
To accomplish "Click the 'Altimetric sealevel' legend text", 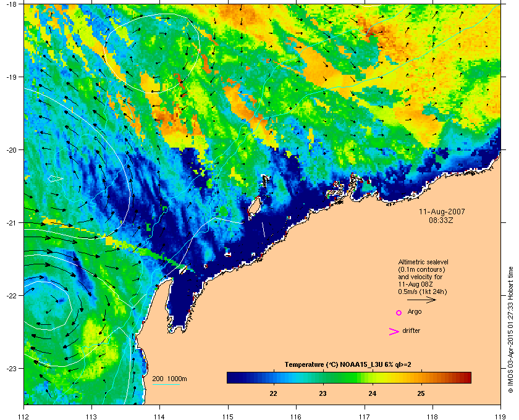I will coord(423,262).
